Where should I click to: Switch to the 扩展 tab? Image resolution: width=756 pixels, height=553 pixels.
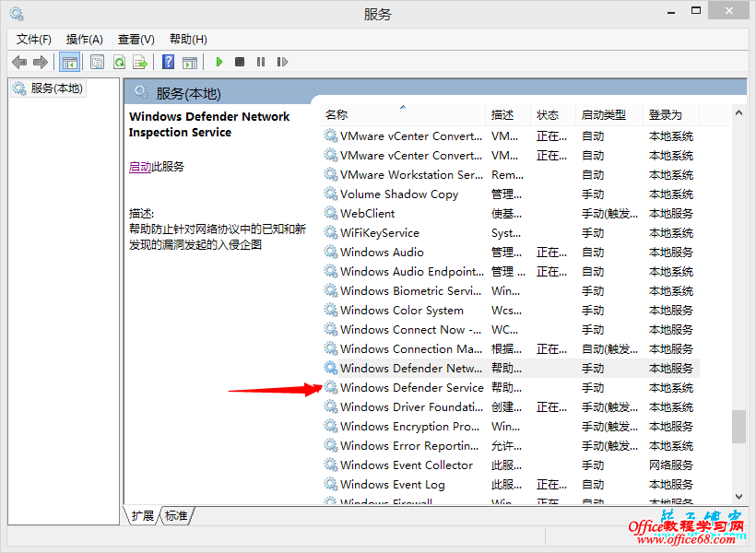[x=141, y=516]
